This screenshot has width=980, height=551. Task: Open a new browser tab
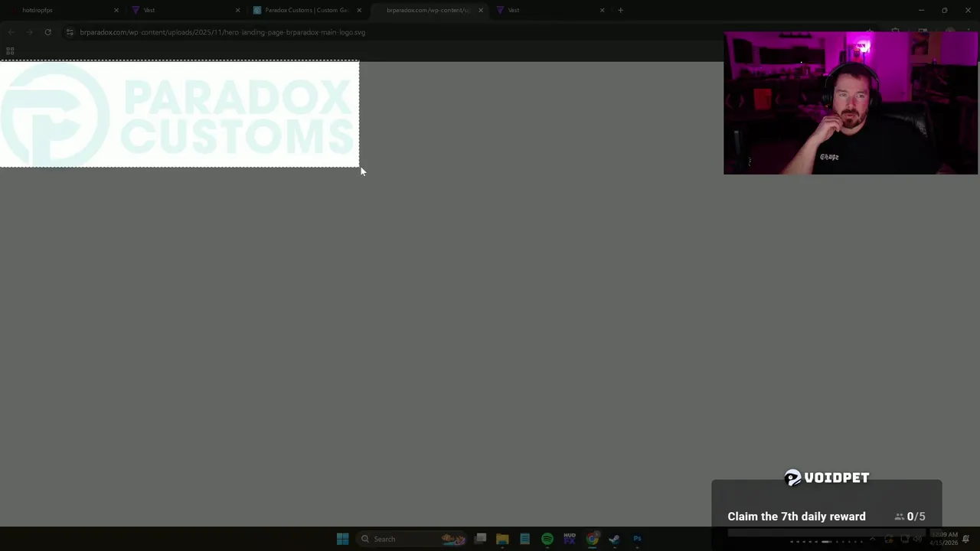coord(620,10)
